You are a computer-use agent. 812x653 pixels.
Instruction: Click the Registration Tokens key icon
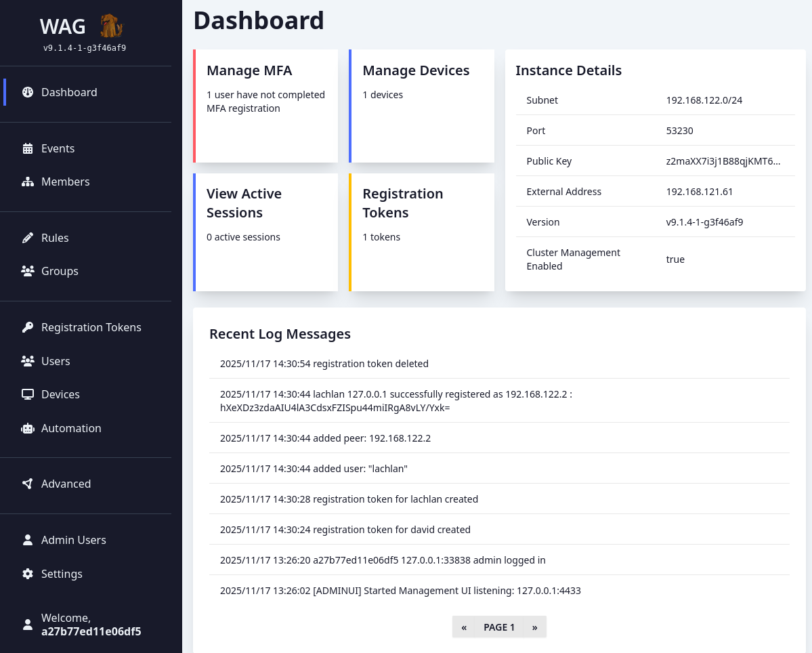point(28,327)
